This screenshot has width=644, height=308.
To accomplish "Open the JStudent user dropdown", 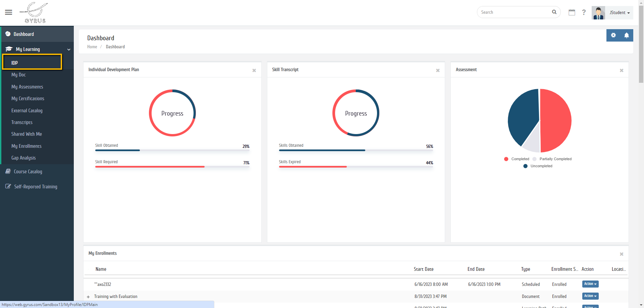I will (x=619, y=13).
